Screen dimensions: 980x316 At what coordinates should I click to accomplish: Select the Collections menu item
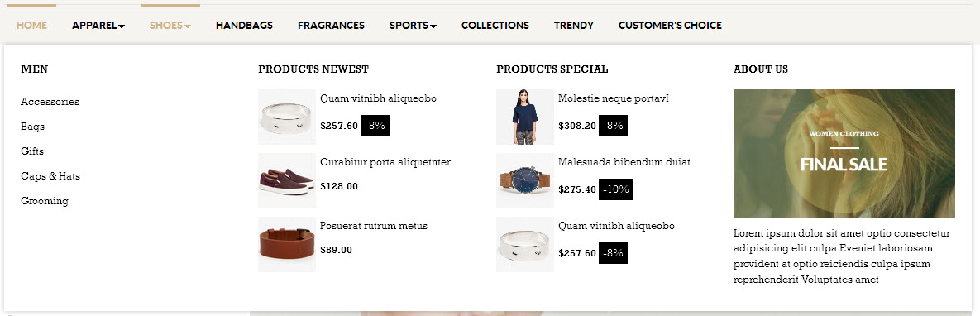(x=495, y=26)
